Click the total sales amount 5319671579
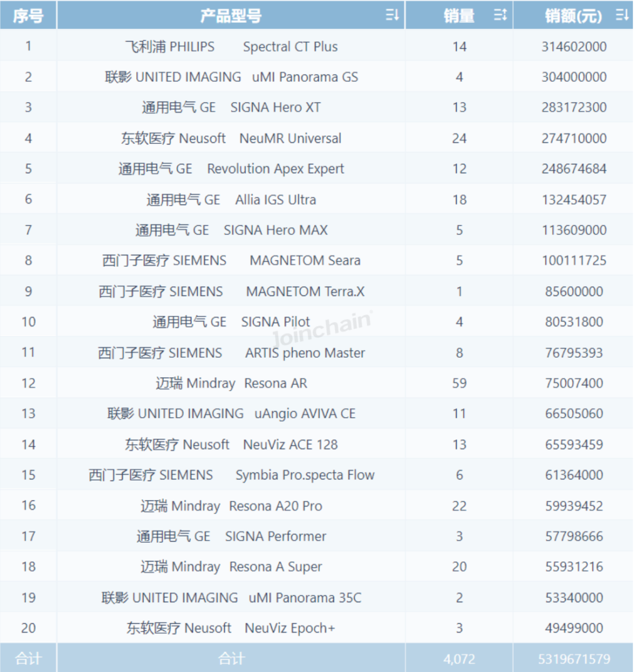Screen dimensions: 634x672 coord(574,658)
